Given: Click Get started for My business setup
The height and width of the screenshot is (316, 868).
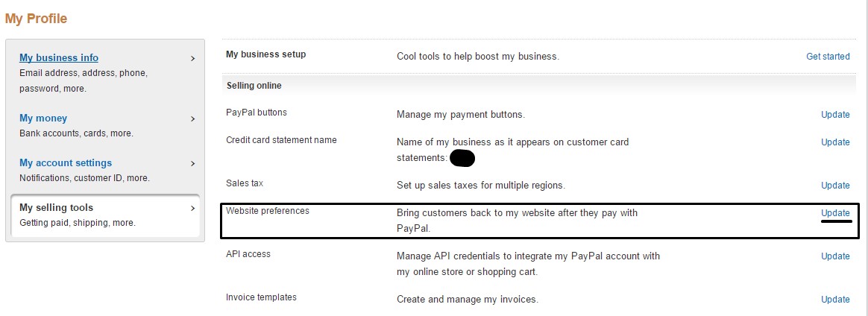Looking at the screenshot, I should [x=828, y=57].
